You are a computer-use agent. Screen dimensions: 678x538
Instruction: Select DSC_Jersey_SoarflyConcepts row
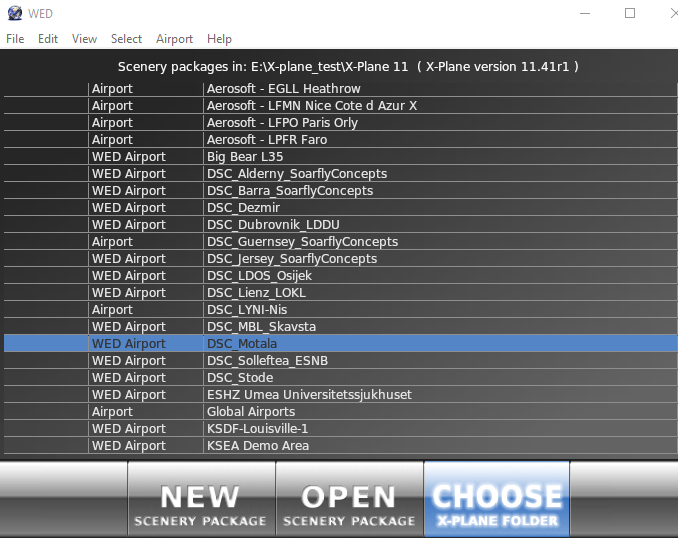pos(341,259)
